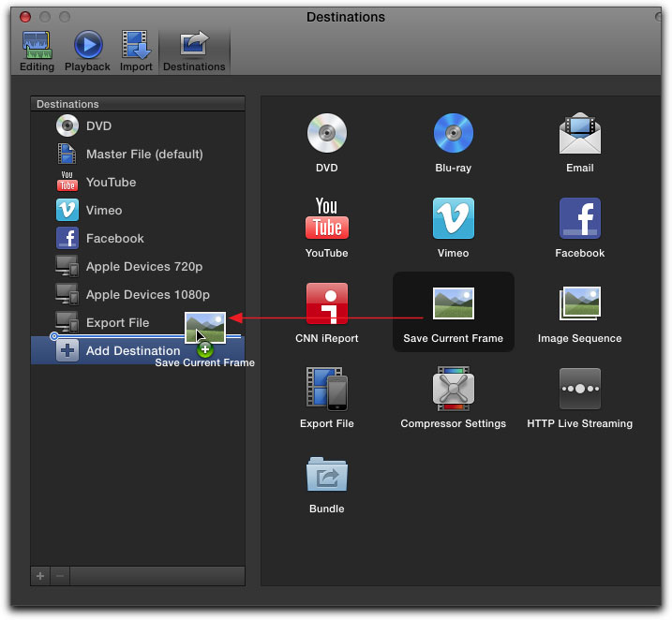Image resolution: width=672 pixels, height=620 pixels.
Task: Click the Email text label
Action: (580, 168)
